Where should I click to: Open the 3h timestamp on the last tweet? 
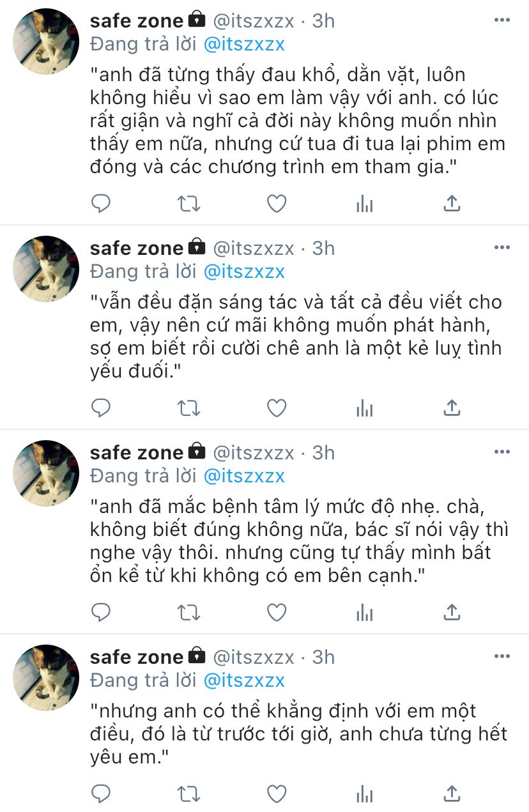point(323,657)
